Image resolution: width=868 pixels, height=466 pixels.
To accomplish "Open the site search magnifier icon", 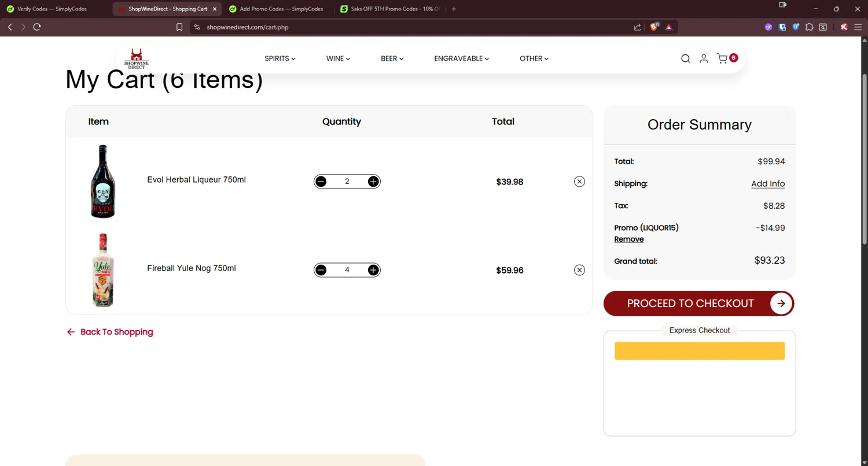I will pos(686,58).
